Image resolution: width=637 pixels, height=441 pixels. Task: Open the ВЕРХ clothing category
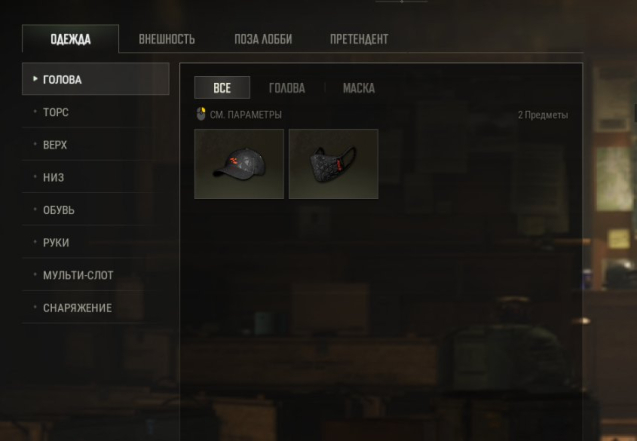click(95, 145)
